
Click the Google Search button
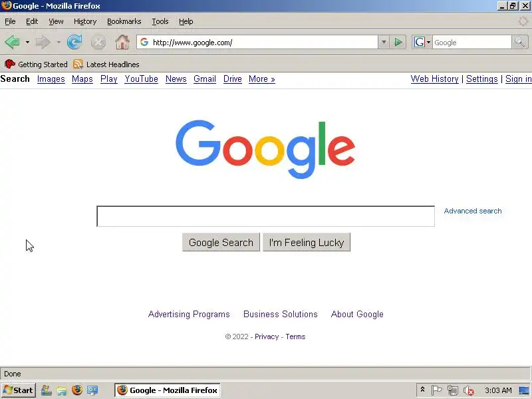[221, 242]
